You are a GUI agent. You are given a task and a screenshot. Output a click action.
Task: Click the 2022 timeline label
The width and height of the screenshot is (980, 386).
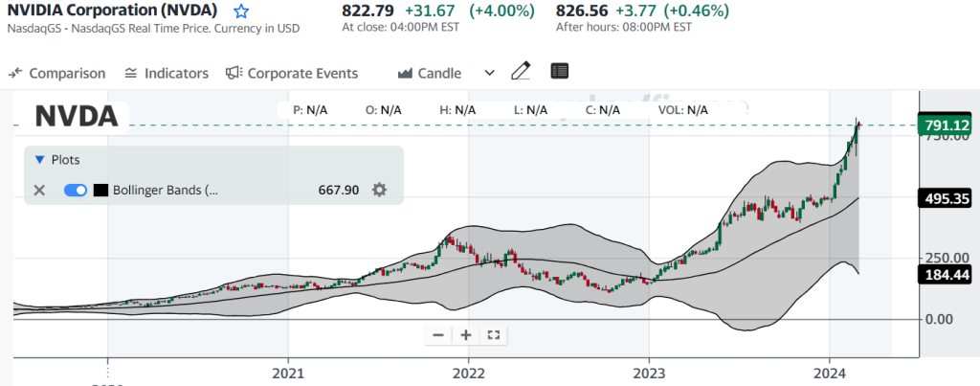point(469,374)
